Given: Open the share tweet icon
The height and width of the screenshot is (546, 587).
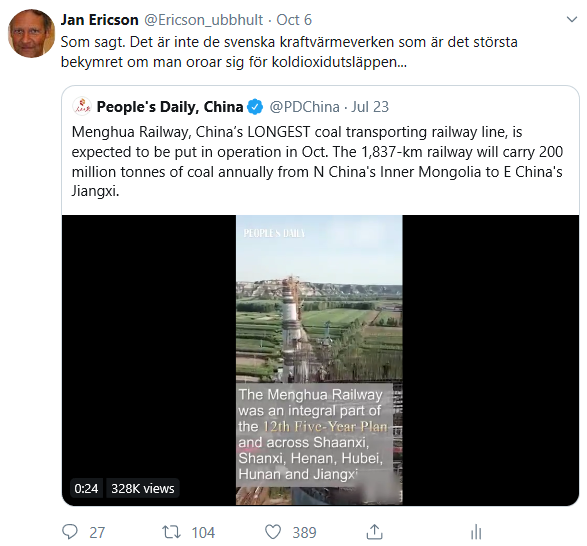Looking at the screenshot, I should pyautogui.click(x=374, y=532).
